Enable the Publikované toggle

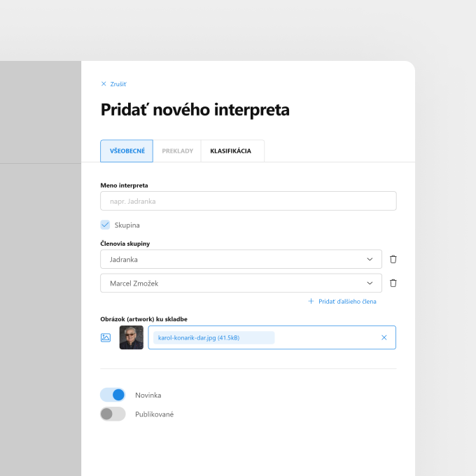tap(113, 414)
